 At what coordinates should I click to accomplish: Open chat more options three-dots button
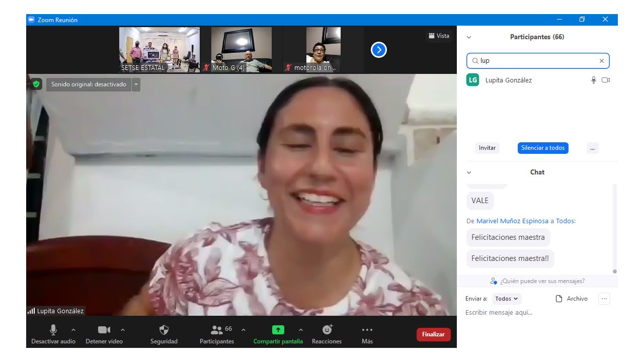point(604,299)
